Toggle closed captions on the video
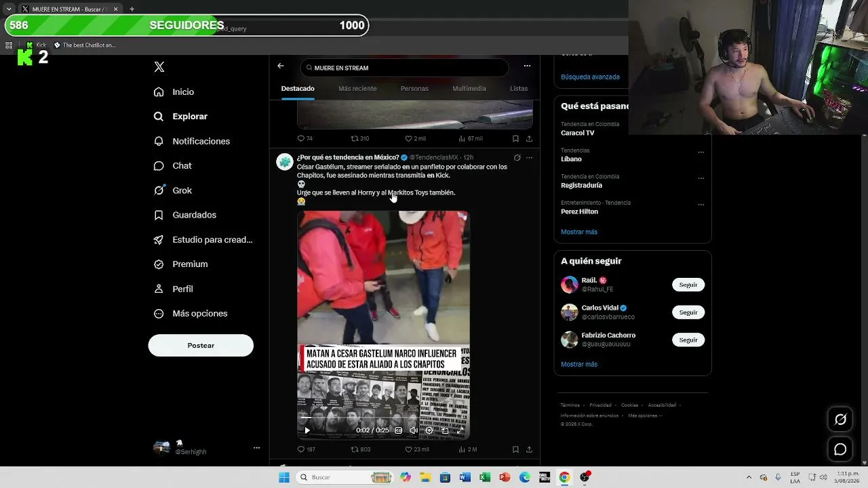The height and width of the screenshot is (488, 868). 399,430
